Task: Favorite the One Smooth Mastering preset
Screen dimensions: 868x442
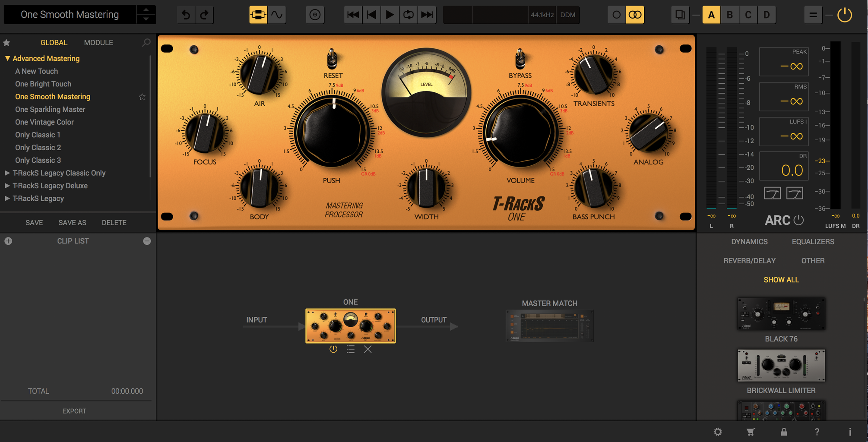Action: point(142,97)
